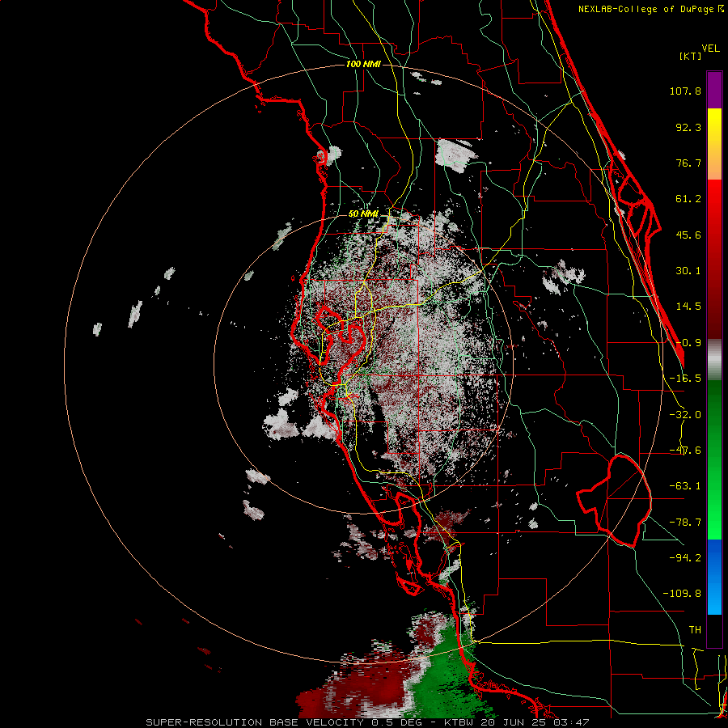This screenshot has height=728, width=728.
Task: Click the -16.5 velocity legend value
Action: [x=685, y=379]
